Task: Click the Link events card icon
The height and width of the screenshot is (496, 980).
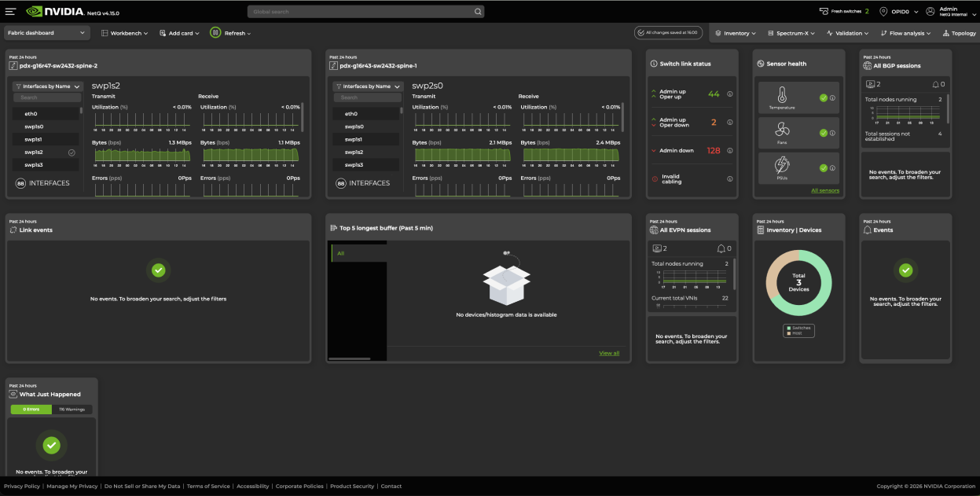Action: 13,230
